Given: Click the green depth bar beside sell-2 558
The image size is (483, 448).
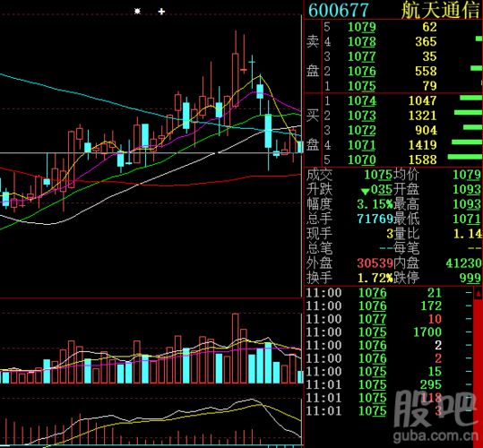Looking at the screenshot, I should tap(476, 68).
